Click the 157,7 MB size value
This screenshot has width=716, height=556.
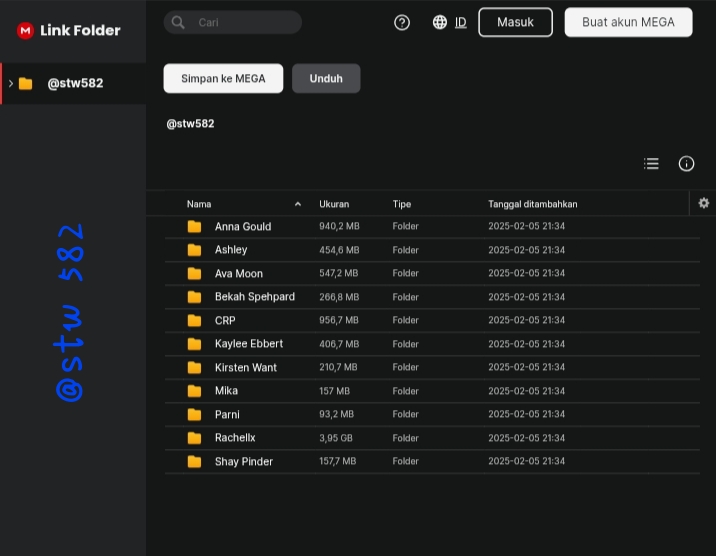pyautogui.click(x=337, y=461)
